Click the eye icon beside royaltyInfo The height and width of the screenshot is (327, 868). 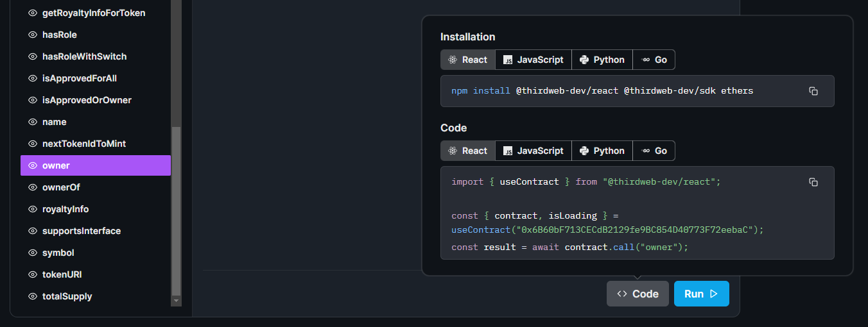(33, 209)
